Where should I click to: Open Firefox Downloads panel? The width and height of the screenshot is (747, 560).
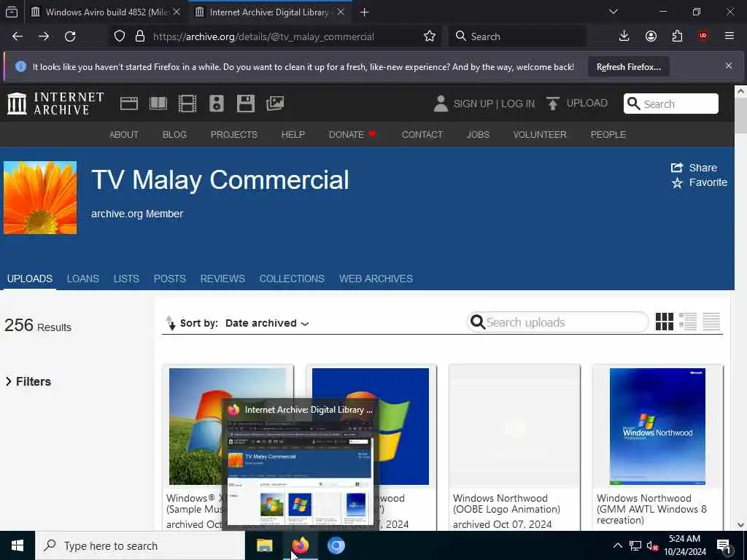pos(624,36)
